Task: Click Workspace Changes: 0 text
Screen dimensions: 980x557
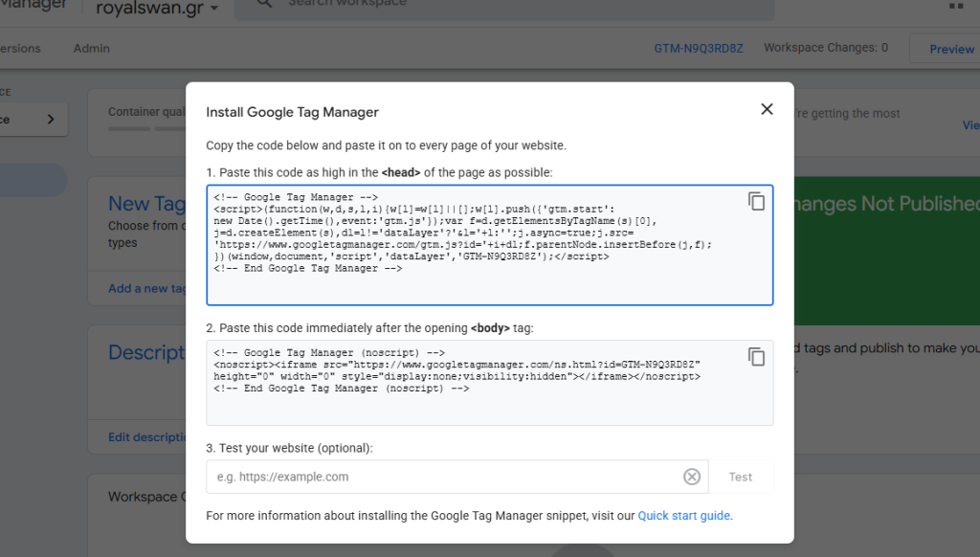Action: coord(826,48)
